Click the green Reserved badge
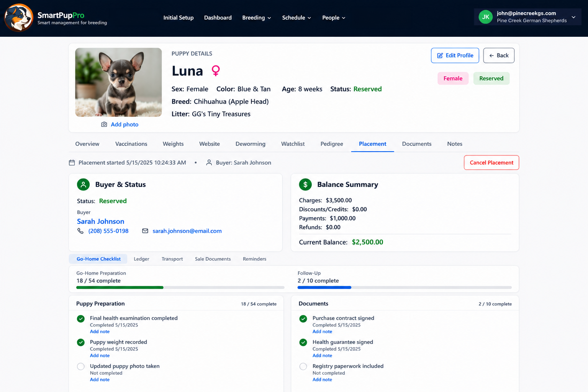The height and width of the screenshot is (392, 588). 491,78
